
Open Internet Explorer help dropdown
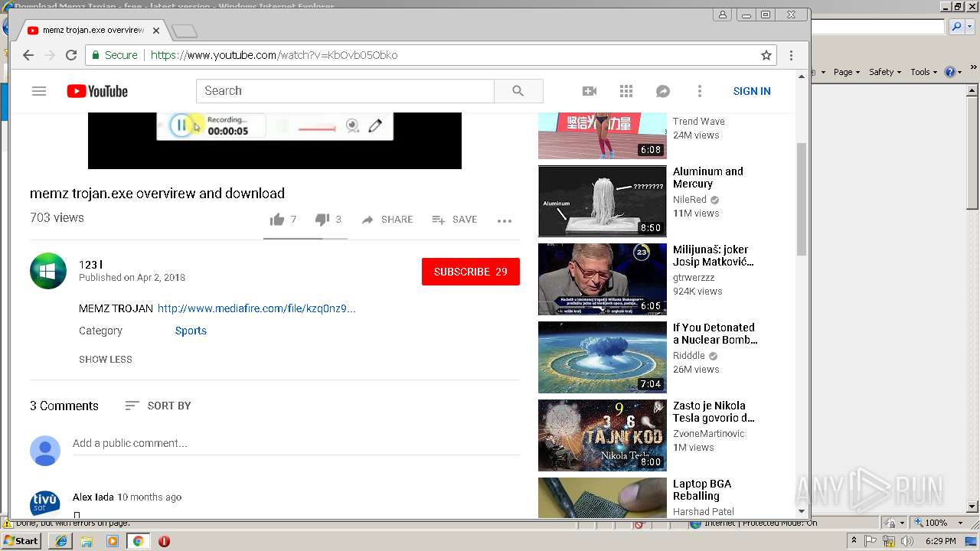pos(953,72)
